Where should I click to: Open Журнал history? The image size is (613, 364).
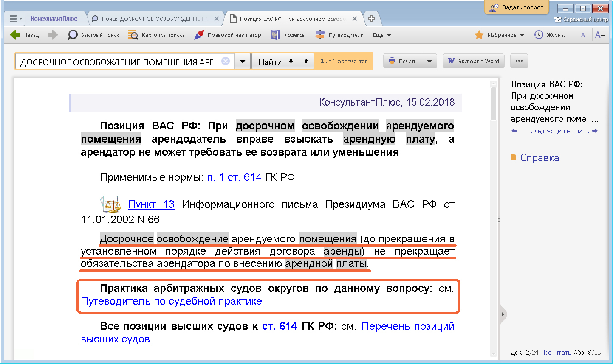pos(550,35)
